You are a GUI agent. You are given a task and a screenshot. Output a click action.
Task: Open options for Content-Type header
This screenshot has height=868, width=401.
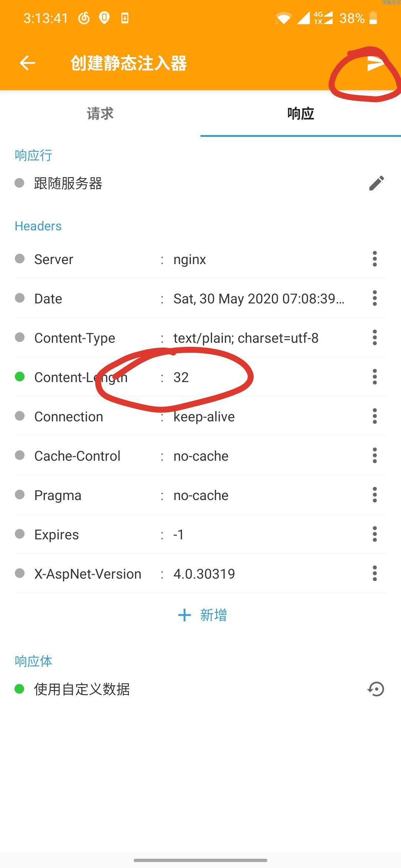pyautogui.click(x=375, y=338)
